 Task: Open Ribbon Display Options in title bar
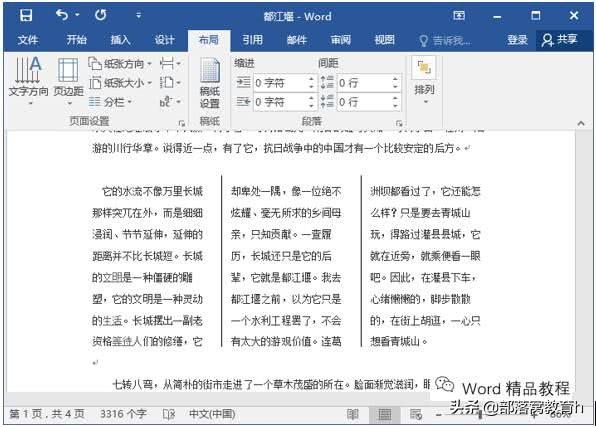[459, 15]
